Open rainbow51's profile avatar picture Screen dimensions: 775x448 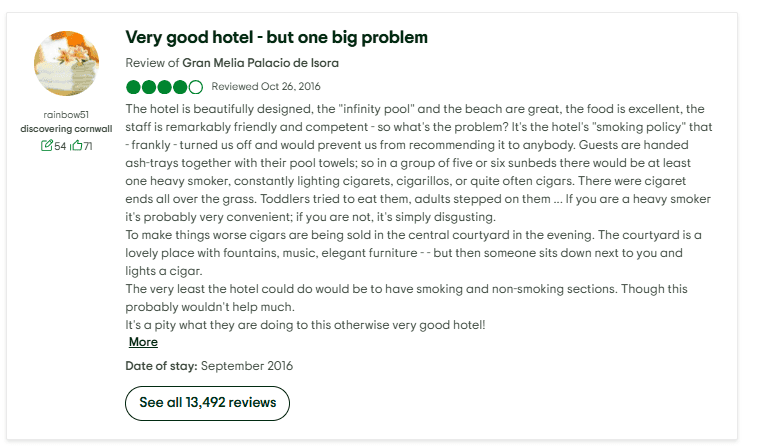(66, 63)
